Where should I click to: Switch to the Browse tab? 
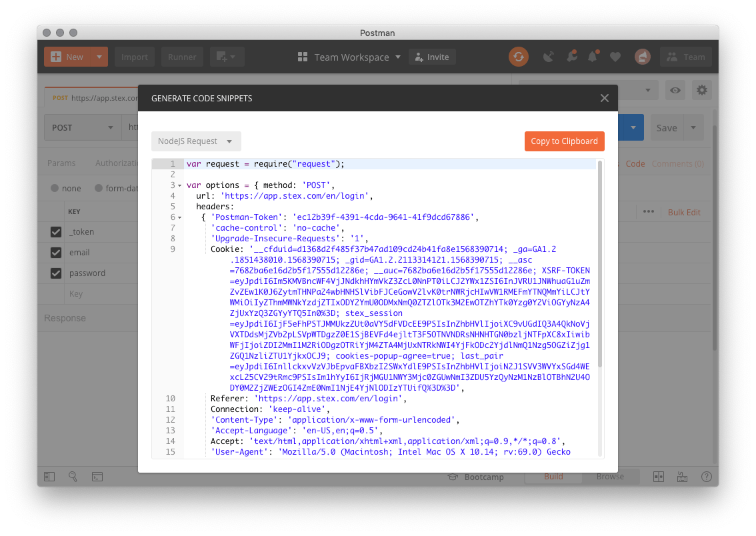click(610, 477)
